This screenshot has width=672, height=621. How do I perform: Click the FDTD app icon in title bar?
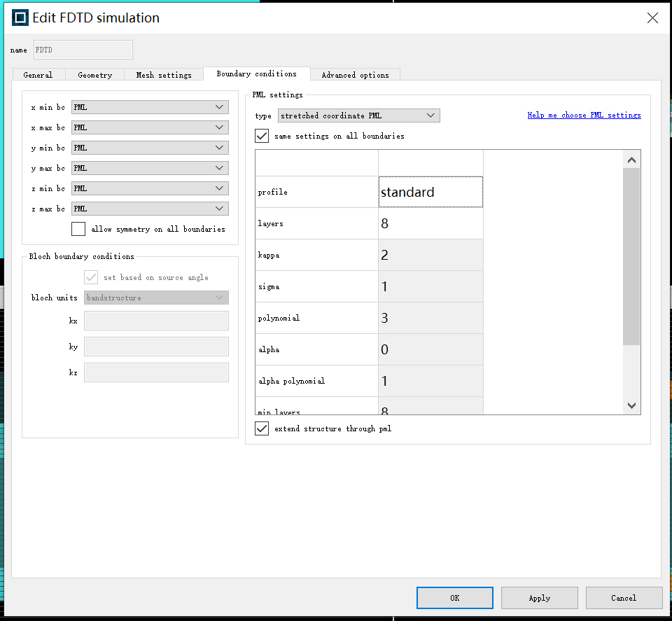(x=20, y=18)
